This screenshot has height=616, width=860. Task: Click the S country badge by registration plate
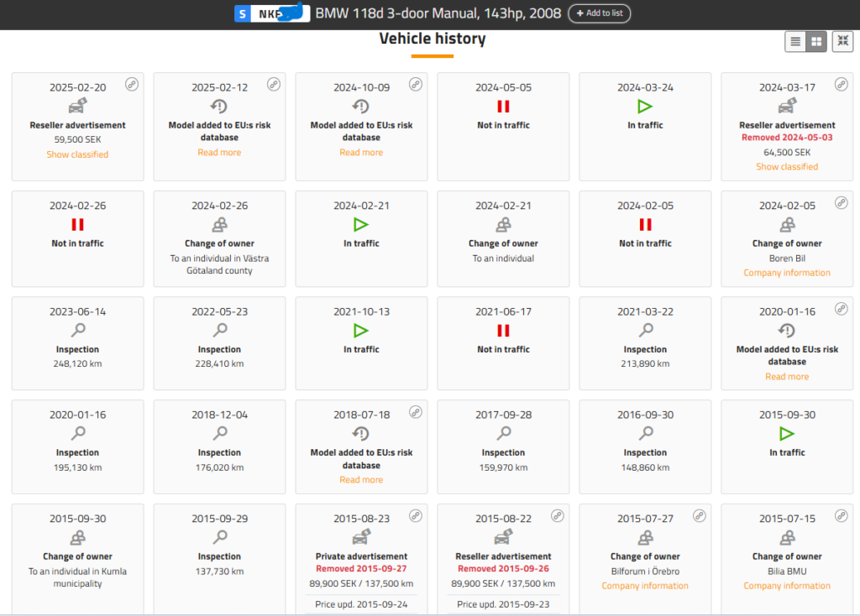[243, 13]
